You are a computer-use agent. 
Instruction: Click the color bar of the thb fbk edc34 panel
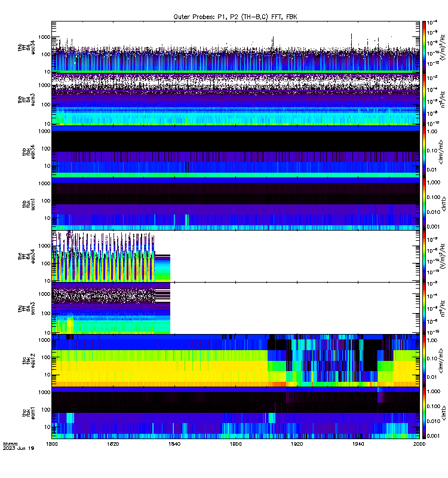click(424, 152)
